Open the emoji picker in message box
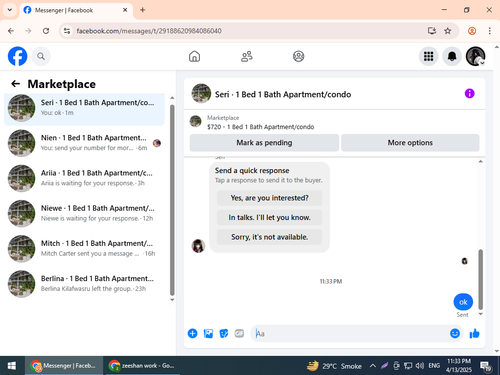The width and height of the screenshot is (500, 375). click(455, 333)
